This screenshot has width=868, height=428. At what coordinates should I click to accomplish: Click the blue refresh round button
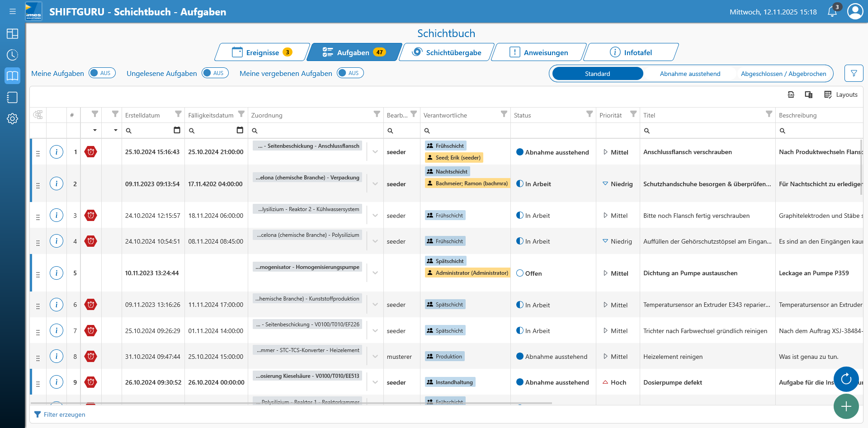point(846,379)
